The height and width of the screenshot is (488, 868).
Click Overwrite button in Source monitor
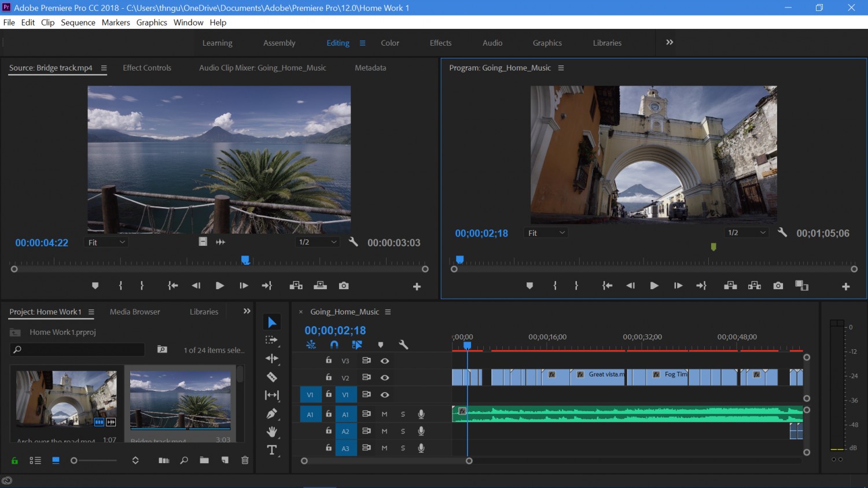tap(320, 286)
